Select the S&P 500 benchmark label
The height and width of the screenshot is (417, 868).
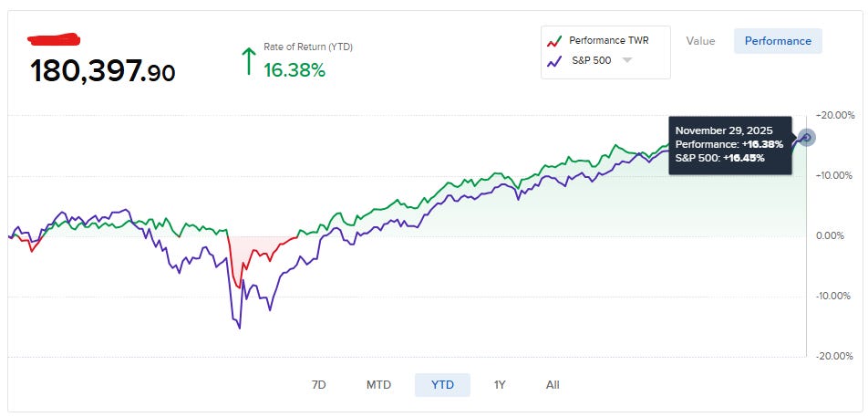click(592, 60)
